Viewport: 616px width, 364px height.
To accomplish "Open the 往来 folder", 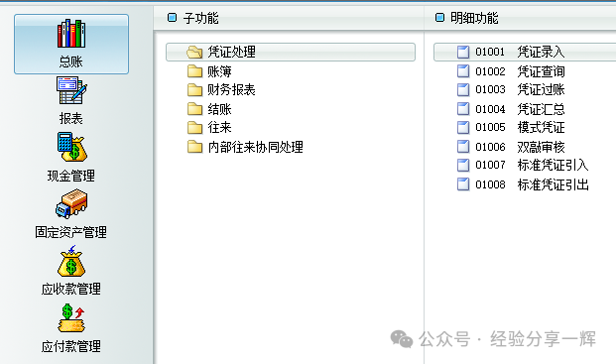I will click(209, 127).
